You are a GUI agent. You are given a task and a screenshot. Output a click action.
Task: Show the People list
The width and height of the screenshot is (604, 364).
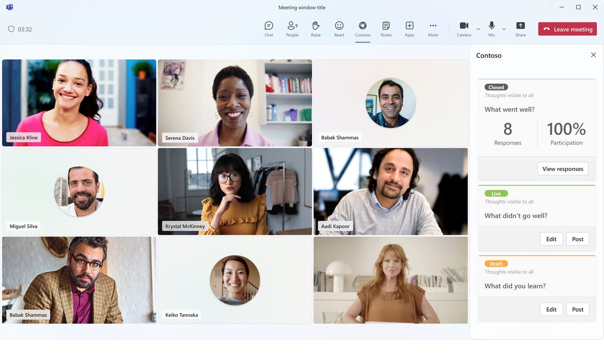pos(292,29)
